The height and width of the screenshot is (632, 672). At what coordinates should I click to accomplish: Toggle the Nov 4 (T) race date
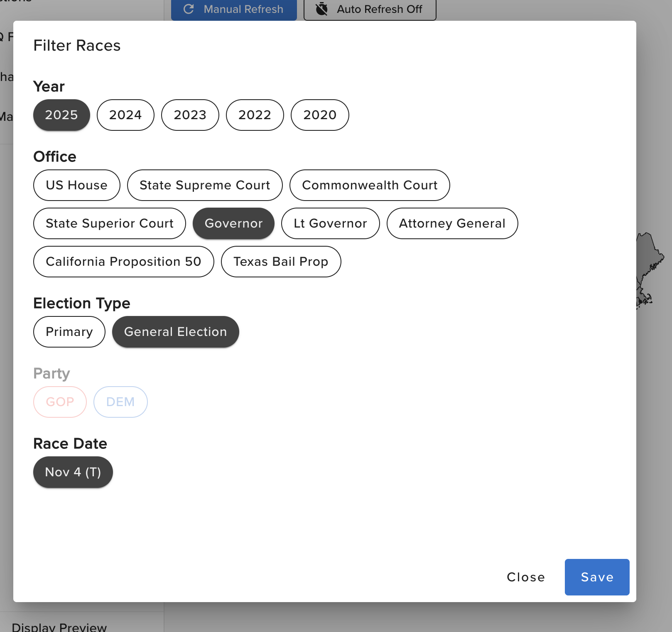tap(73, 472)
